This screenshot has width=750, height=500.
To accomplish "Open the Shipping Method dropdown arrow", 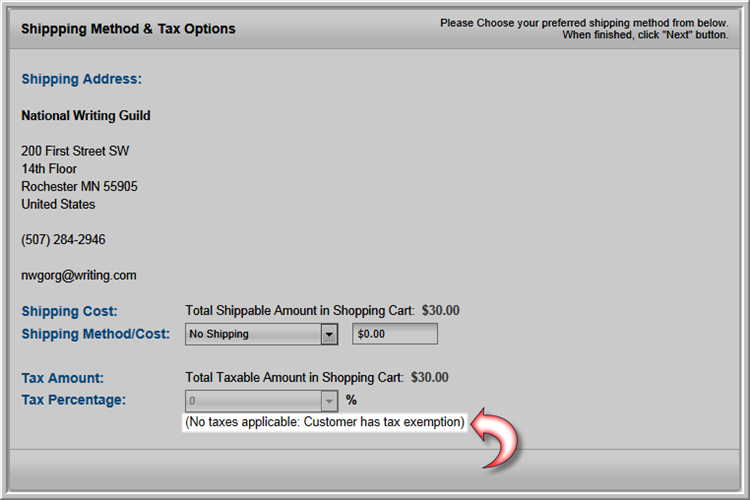I will point(329,334).
